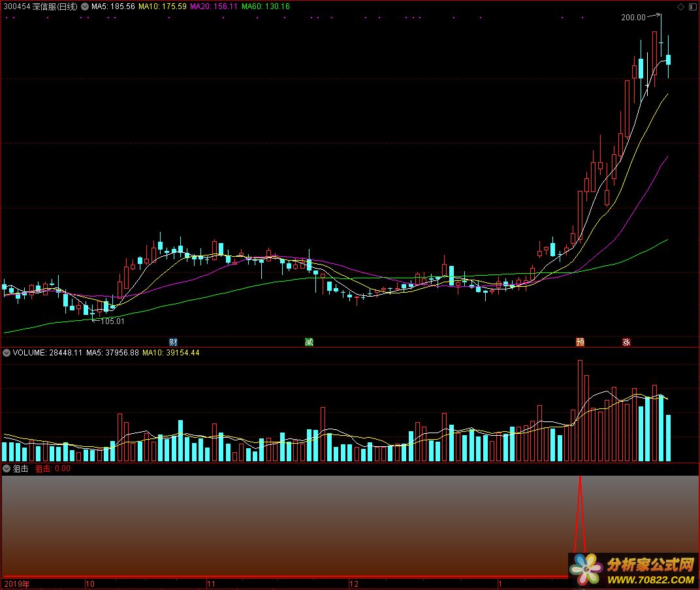This screenshot has height=590, width=700.
Task: Open the VOLUME panel dropdown arrow
Action: pos(7,353)
